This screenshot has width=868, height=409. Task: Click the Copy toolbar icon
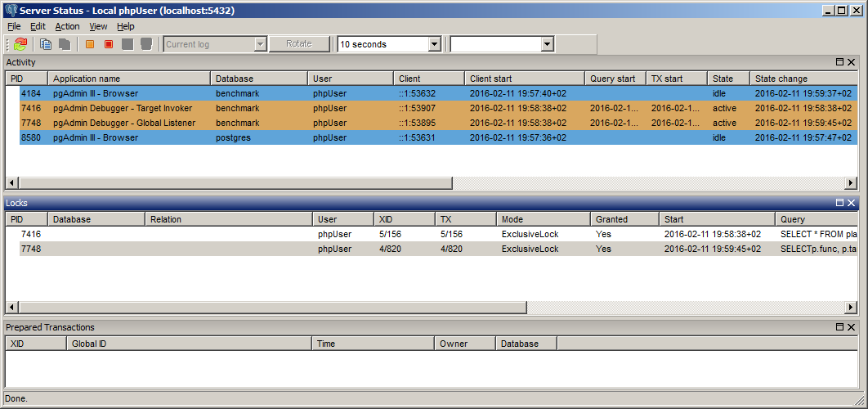[46, 44]
